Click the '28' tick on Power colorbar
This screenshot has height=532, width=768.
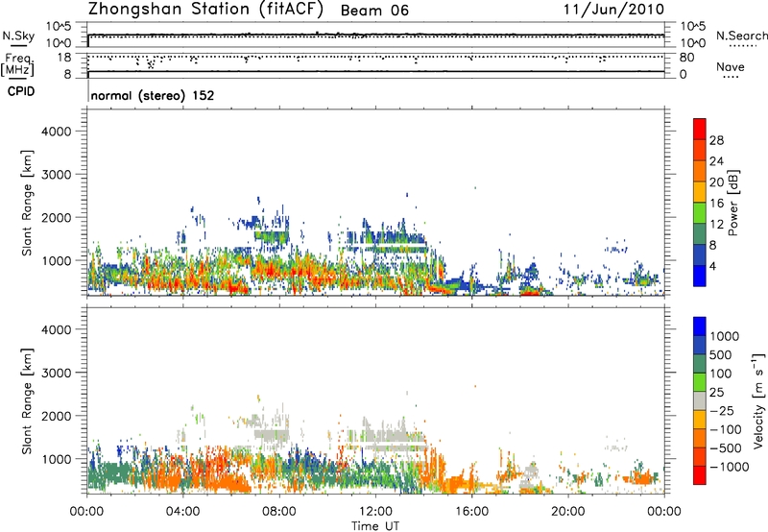pos(716,140)
